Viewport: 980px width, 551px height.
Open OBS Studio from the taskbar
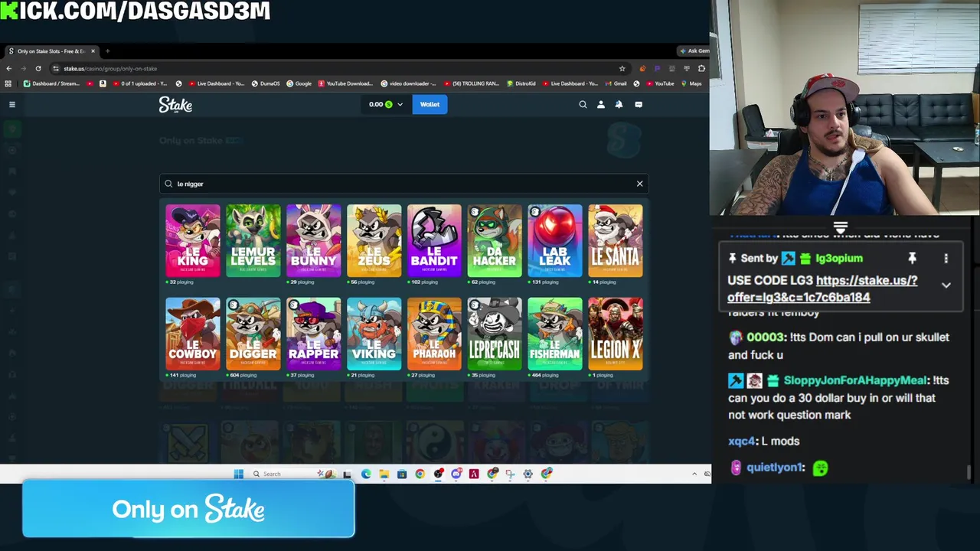[438, 474]
